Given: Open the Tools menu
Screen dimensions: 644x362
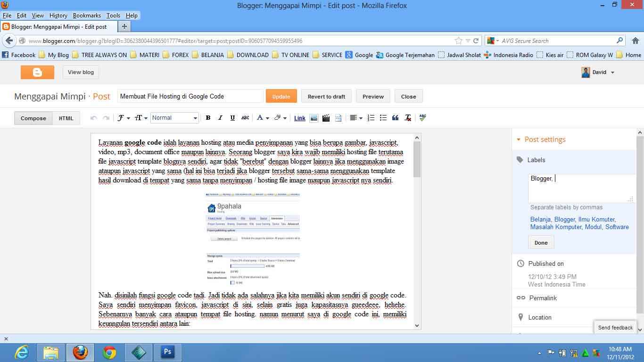Looking at the screenshot, I should (113, 16).
